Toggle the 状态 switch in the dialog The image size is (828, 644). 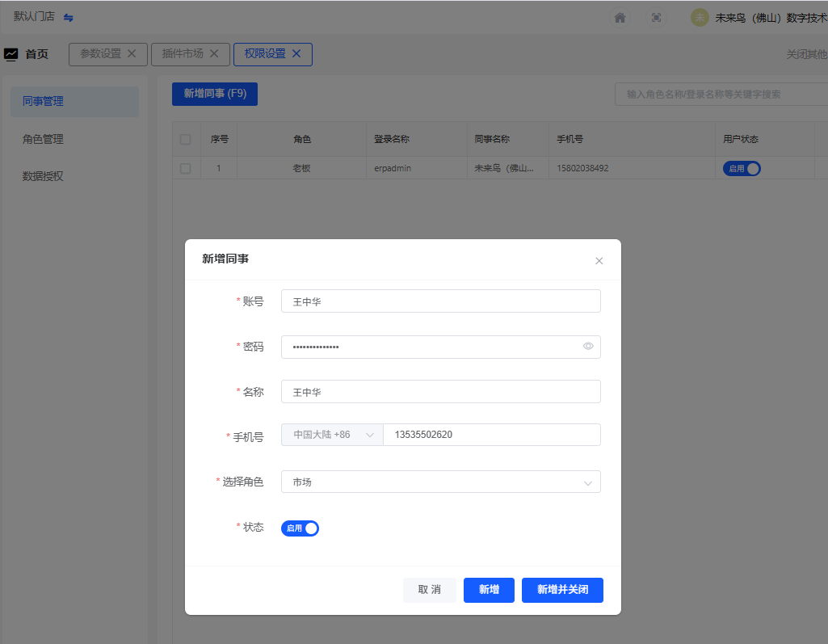[x=300, y=528]
